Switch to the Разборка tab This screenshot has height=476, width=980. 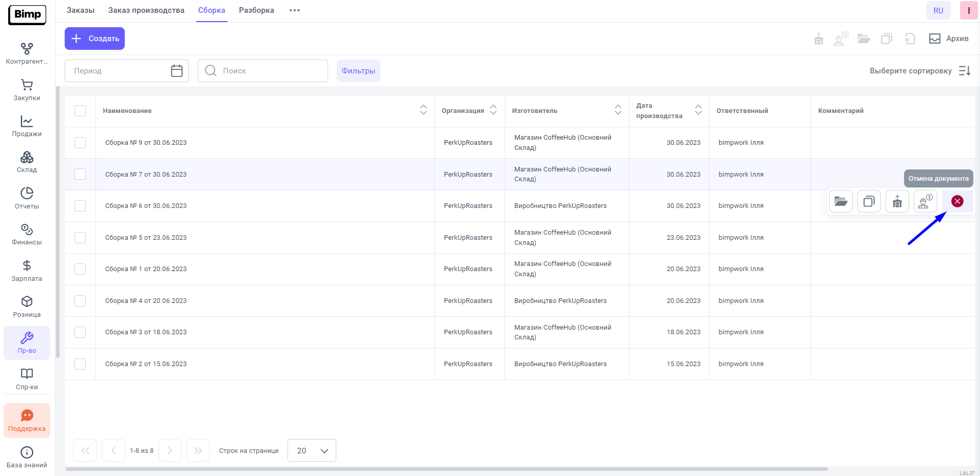(256, 10)
